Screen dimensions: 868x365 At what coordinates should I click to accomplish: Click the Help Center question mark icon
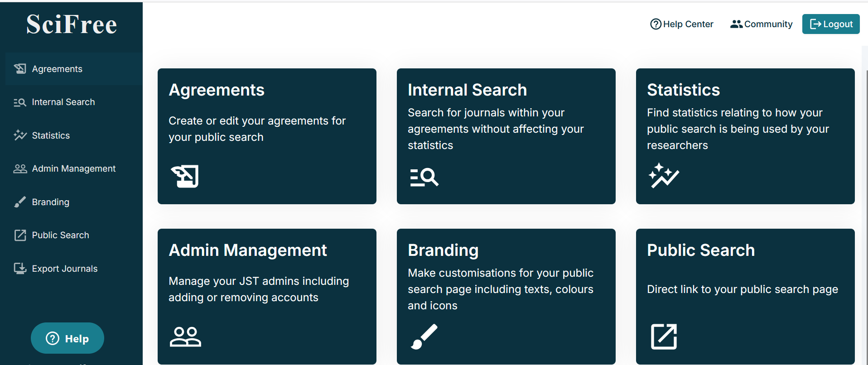[656, 24]
